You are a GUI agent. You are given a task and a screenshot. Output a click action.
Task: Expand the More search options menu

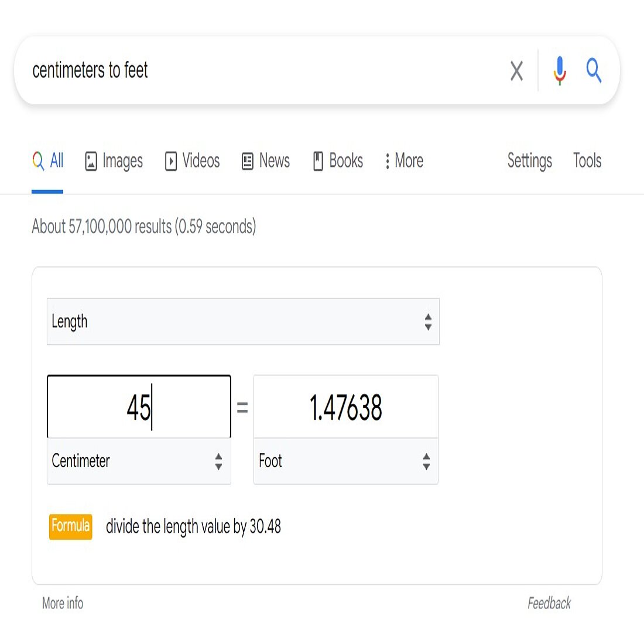point(404,161)
